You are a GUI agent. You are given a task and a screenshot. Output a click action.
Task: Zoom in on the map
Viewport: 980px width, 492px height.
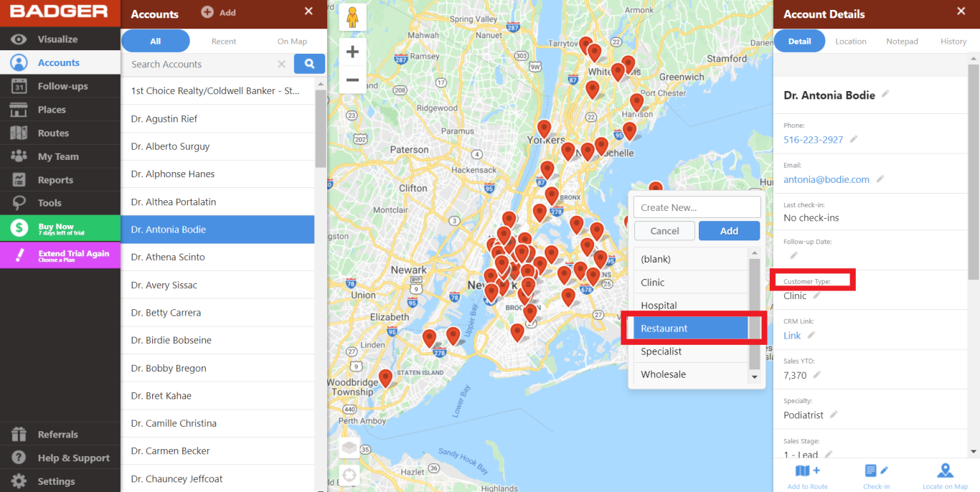pyautogui.click(x=352, y=52)
